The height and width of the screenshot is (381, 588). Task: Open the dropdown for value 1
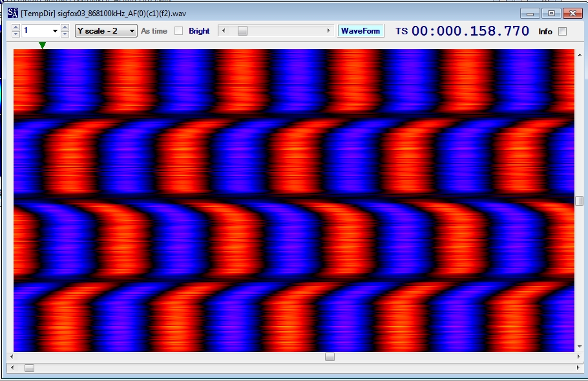55,31
